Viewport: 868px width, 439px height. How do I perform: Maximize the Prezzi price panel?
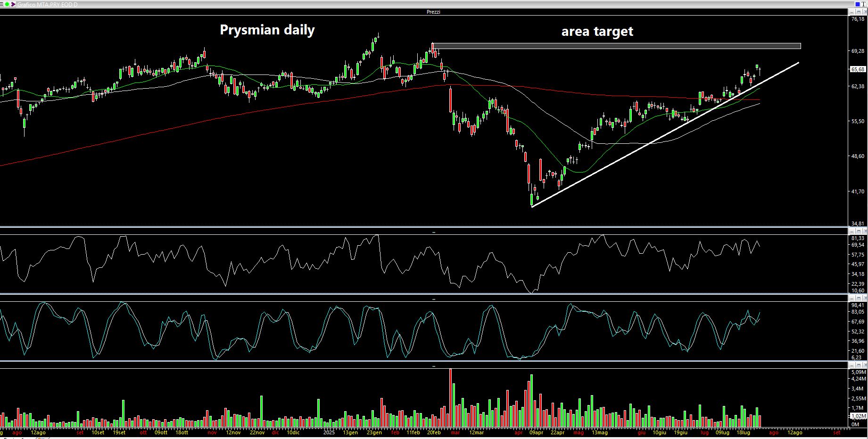[x=859, y=12]
